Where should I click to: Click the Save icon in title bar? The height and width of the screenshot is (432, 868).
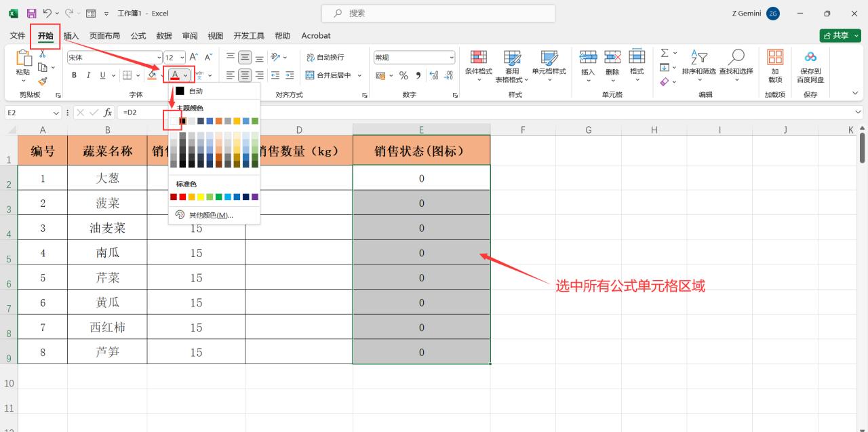point(31,13)
